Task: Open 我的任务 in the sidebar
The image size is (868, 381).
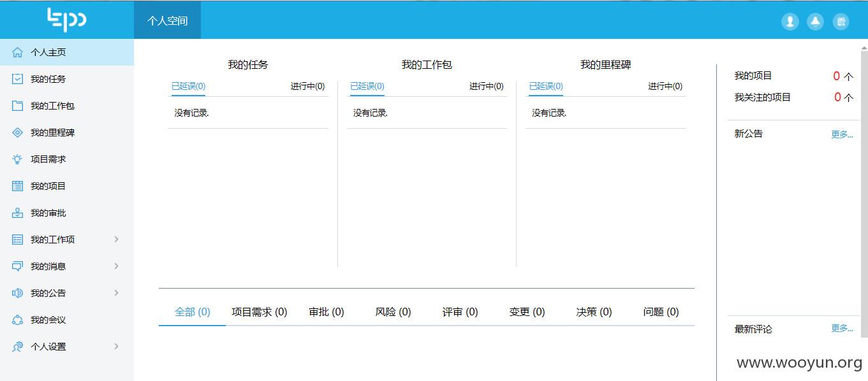Action: point(67,79)
